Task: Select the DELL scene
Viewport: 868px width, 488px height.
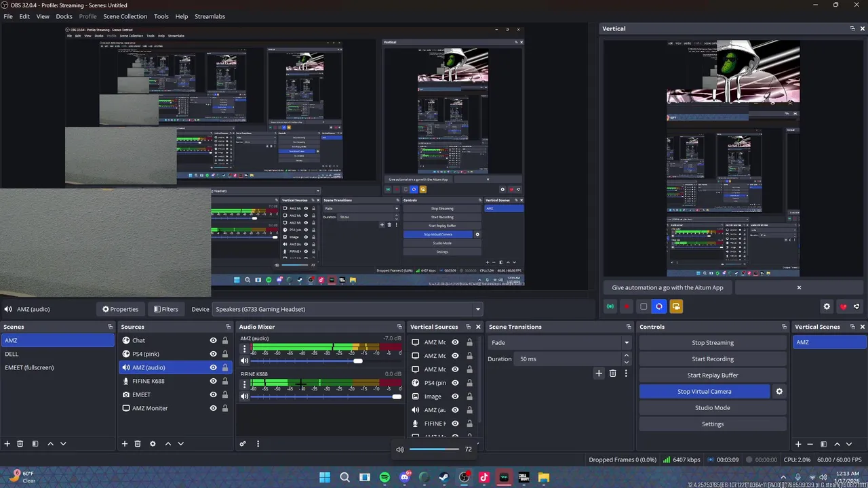Action: click(58, 354)
